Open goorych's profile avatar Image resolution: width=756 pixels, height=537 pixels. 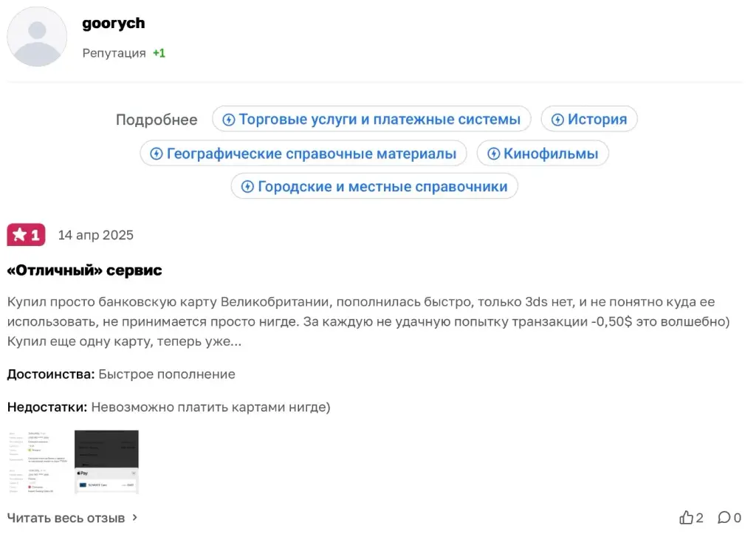click(37, 37)
